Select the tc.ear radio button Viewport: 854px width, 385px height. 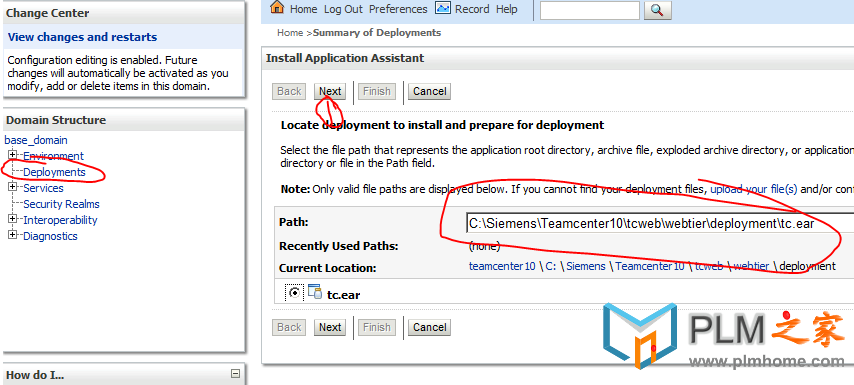click(x=295, y=292)
